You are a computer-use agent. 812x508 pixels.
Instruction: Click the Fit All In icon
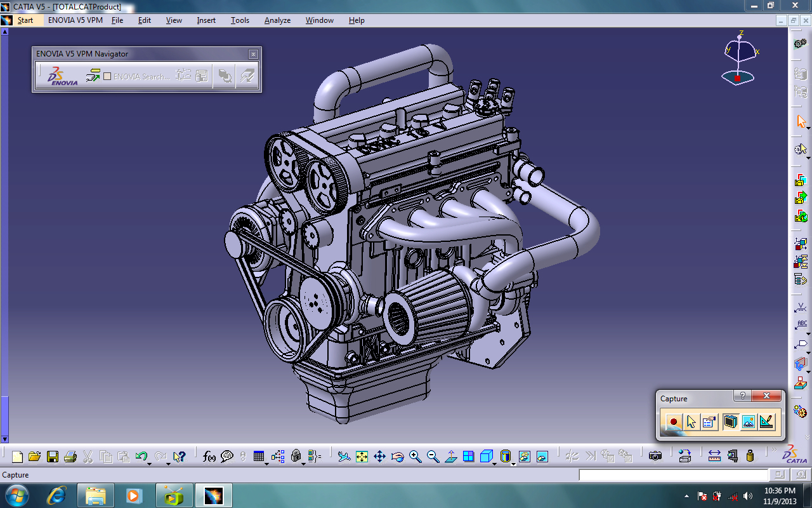[x=362, y=456]
